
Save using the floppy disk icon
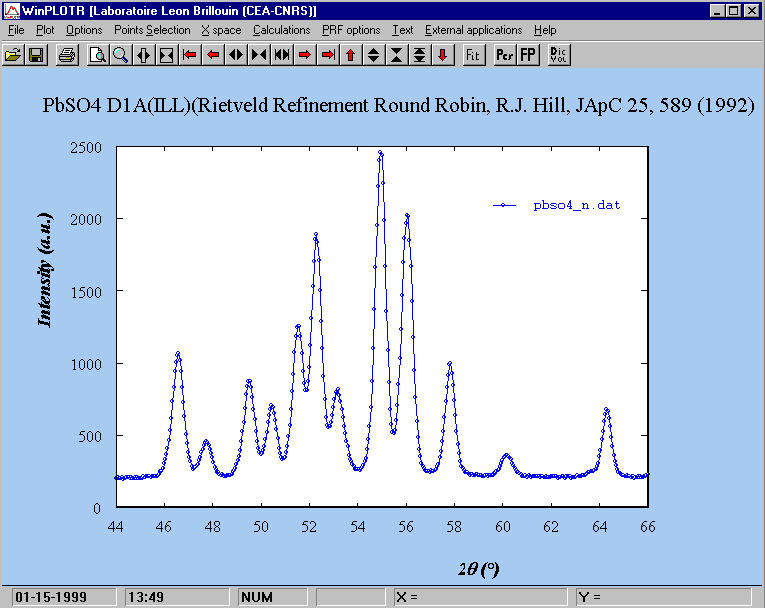[36, 54]
